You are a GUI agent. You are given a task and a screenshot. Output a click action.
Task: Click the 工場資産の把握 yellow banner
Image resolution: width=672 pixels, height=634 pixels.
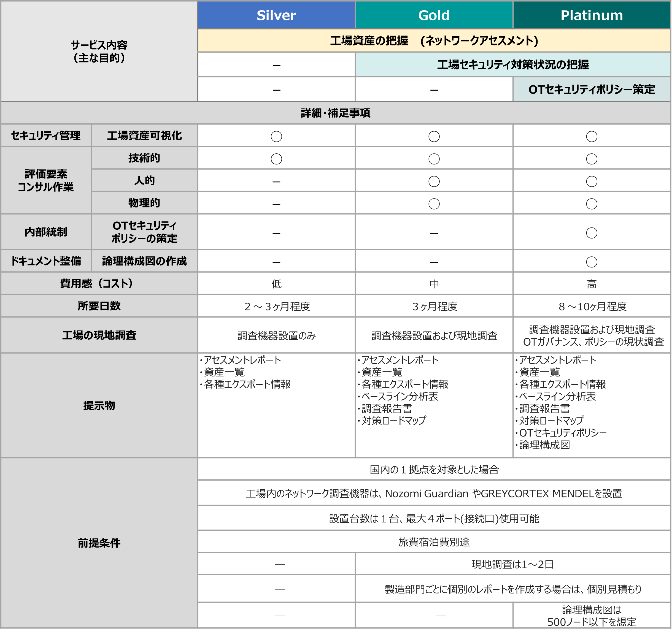pos(434,40)
